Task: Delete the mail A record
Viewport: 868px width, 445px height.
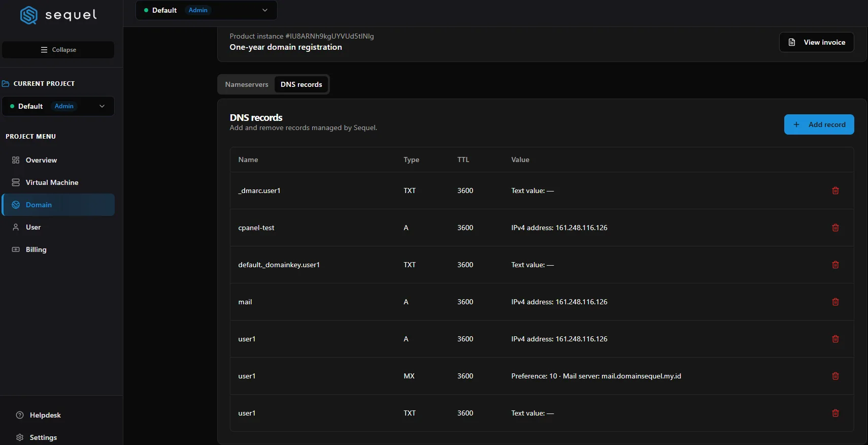Action: tap(836, 302)
